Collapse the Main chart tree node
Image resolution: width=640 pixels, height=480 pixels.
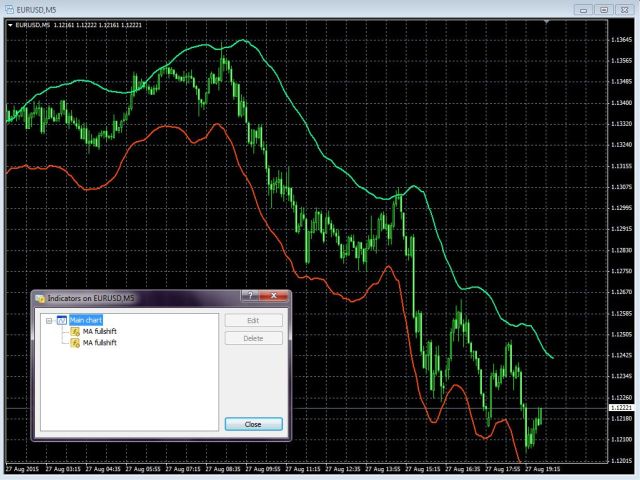tap(48, 320)
